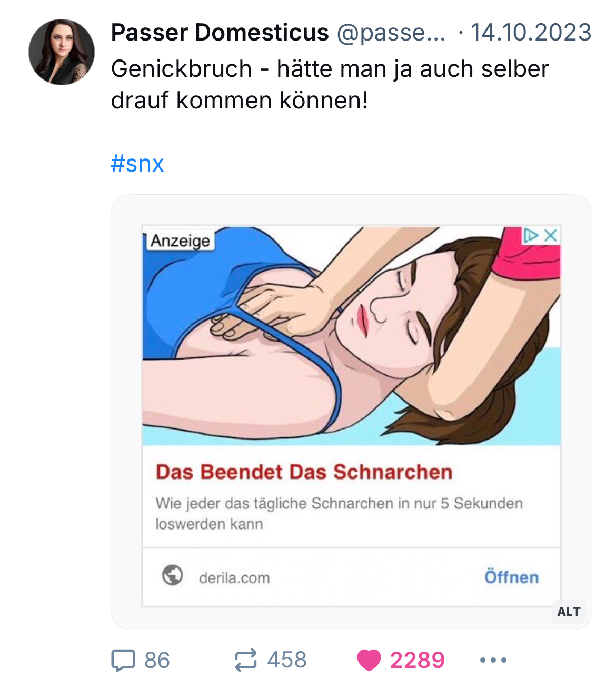Show the ALT image description badge
This screenshot has width=616, height=689.
click(569, 612)
